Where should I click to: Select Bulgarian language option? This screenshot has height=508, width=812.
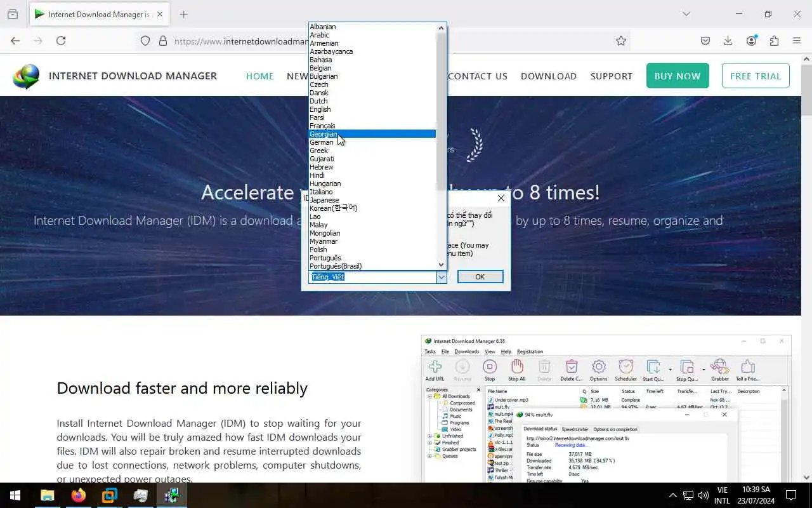click(372, 76)
